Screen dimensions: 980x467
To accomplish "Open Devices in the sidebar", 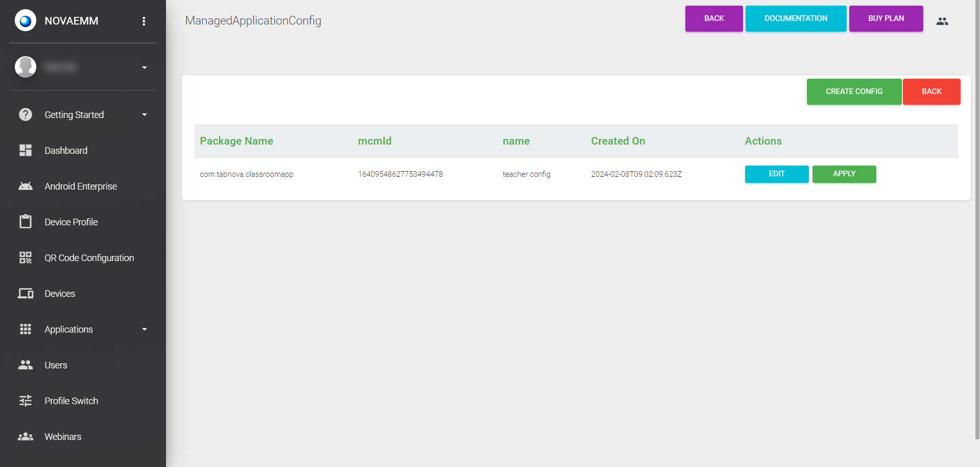I will (x=60, y=294).
